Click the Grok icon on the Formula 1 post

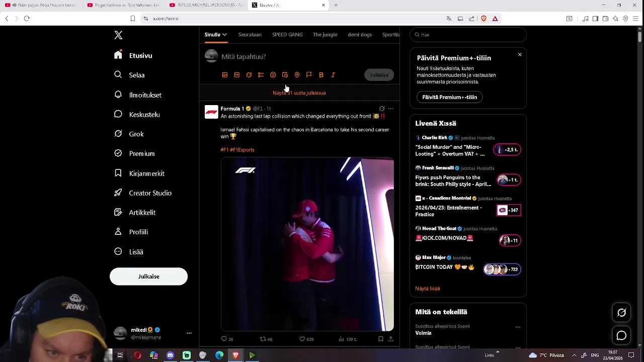(382, 109)
